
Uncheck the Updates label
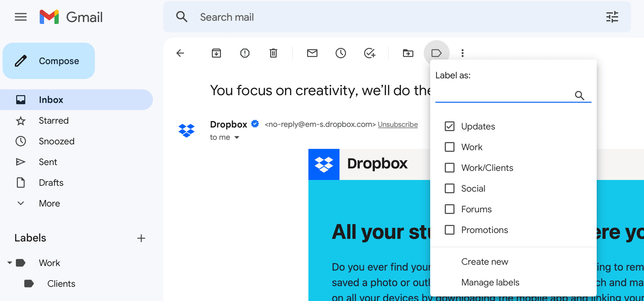pos(450,126)
